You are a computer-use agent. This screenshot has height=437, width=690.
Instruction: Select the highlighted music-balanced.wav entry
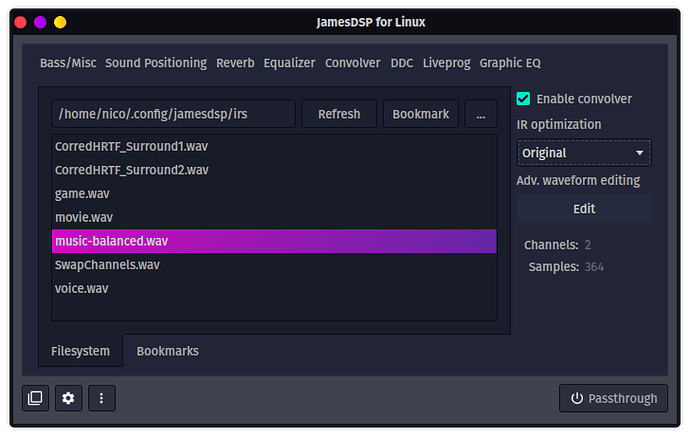point(274,241)
